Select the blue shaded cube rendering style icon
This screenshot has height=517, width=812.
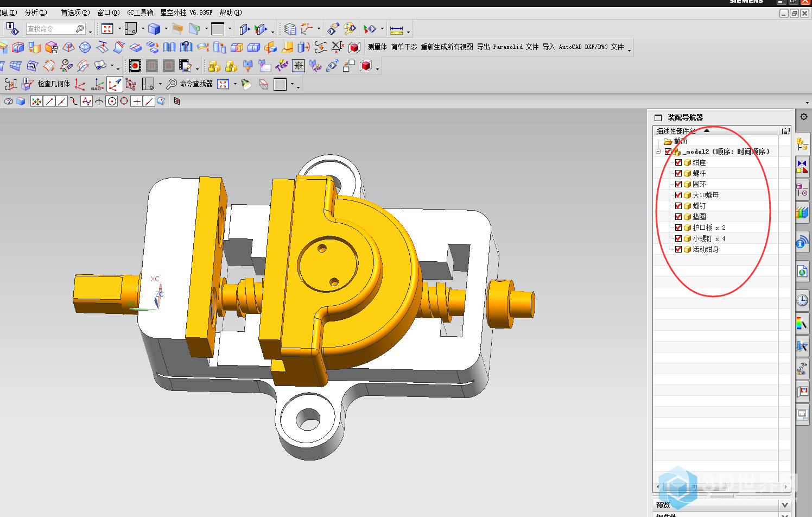click(x=154, y=29)
